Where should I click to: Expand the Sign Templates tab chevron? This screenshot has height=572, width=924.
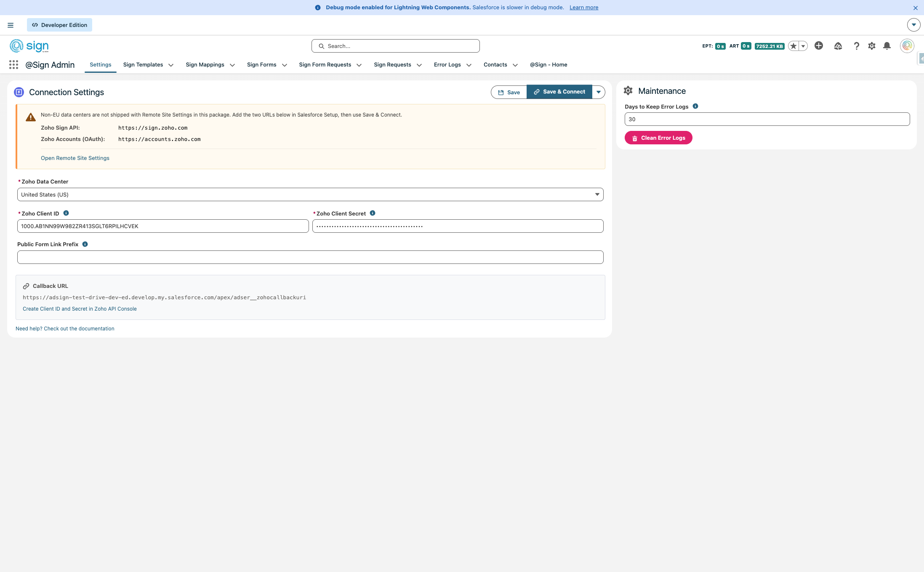point(171,65)
